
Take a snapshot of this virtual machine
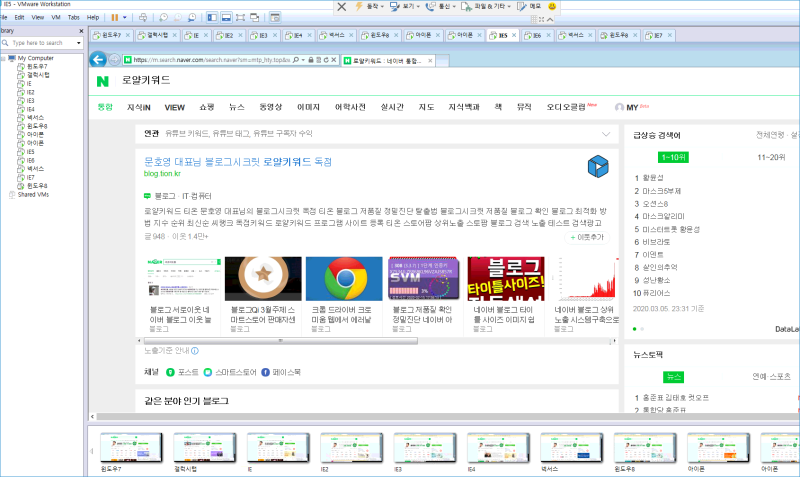(x=163, y=17)
